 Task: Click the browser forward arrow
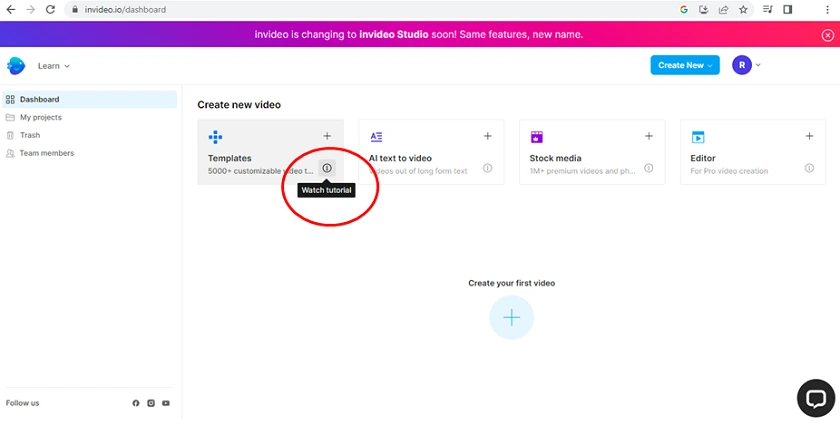31,9
